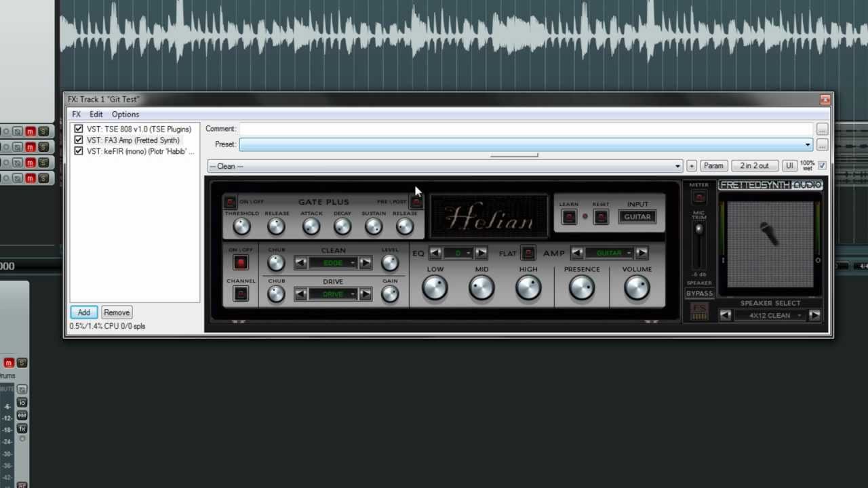
Task: Open the FX menu
Action: 76,115
